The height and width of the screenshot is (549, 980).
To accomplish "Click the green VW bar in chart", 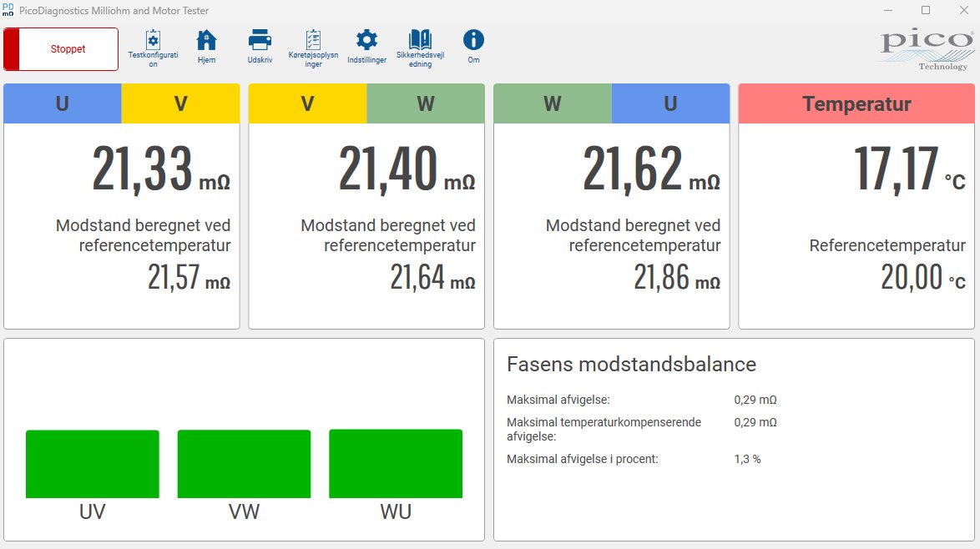I will 244,464.
